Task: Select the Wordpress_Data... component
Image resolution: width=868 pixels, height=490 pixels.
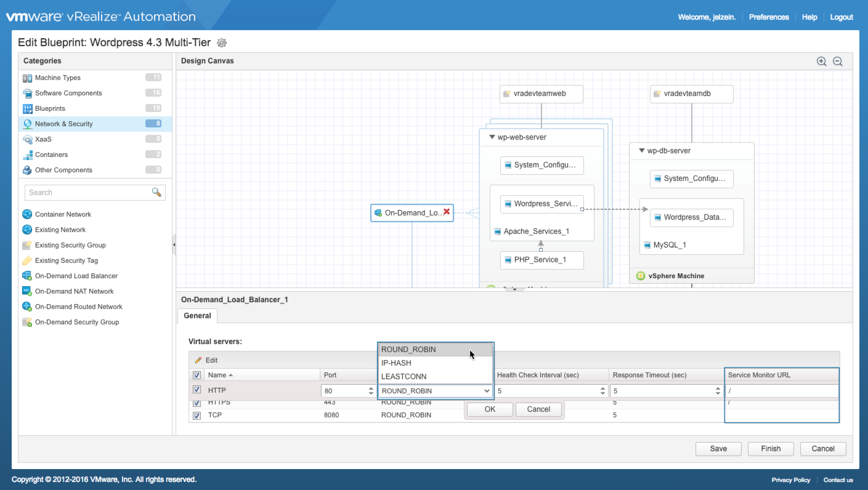Action: [x=692, y=217]
